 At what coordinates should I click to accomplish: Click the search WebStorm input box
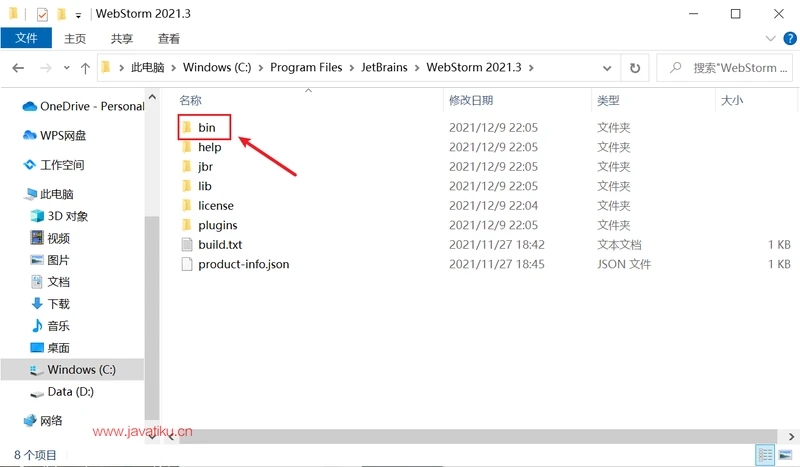tap(724, 68)
